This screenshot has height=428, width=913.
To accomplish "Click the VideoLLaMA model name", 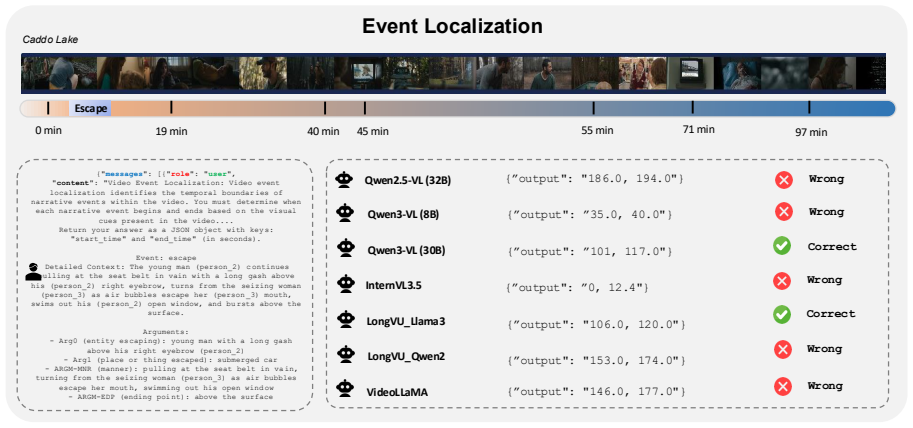I will (397, 392).
